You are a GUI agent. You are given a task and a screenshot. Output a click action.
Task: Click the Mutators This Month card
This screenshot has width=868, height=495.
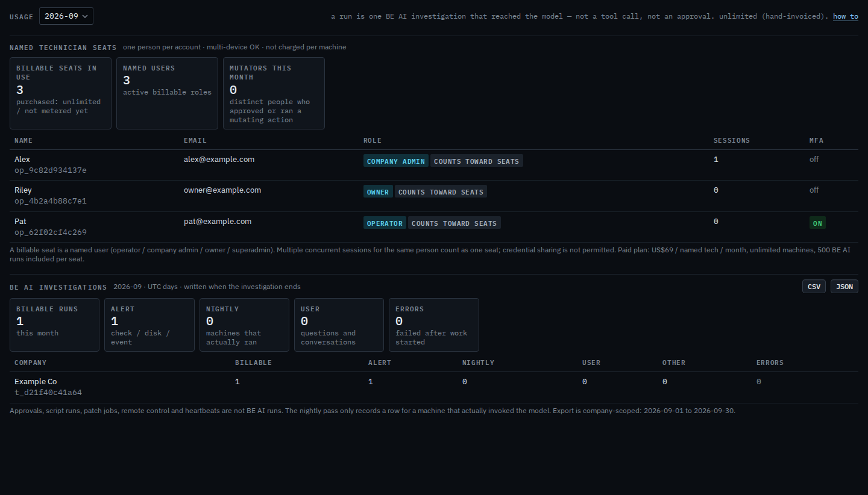point(274,93)
